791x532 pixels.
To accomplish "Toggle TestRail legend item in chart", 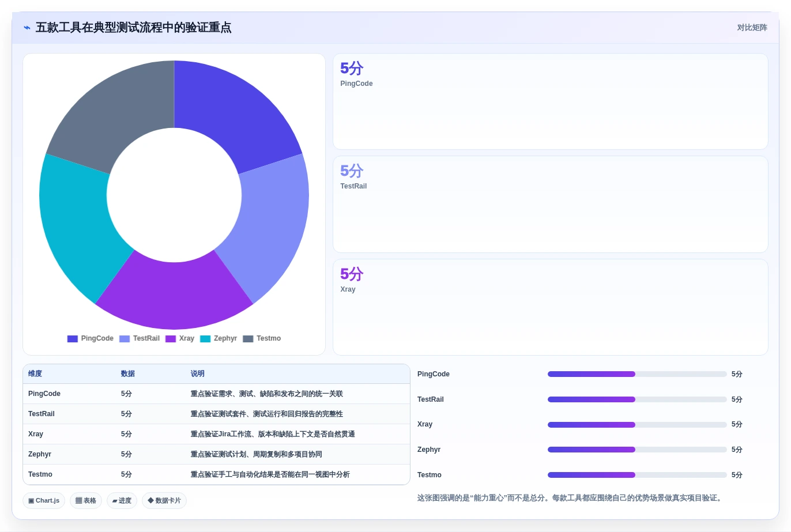I will point(140,338).
